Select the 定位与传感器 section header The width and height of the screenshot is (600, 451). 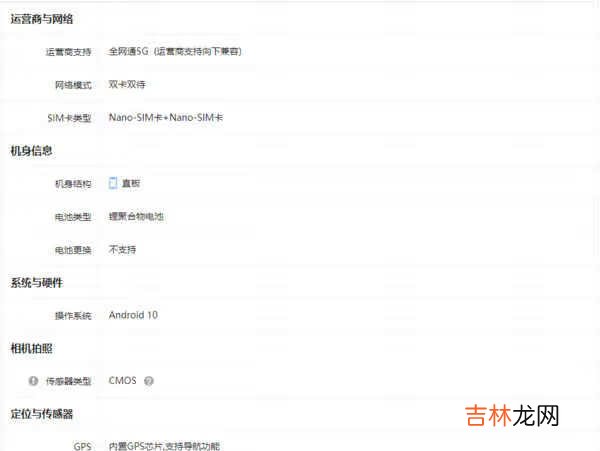[x=41, y=413]
